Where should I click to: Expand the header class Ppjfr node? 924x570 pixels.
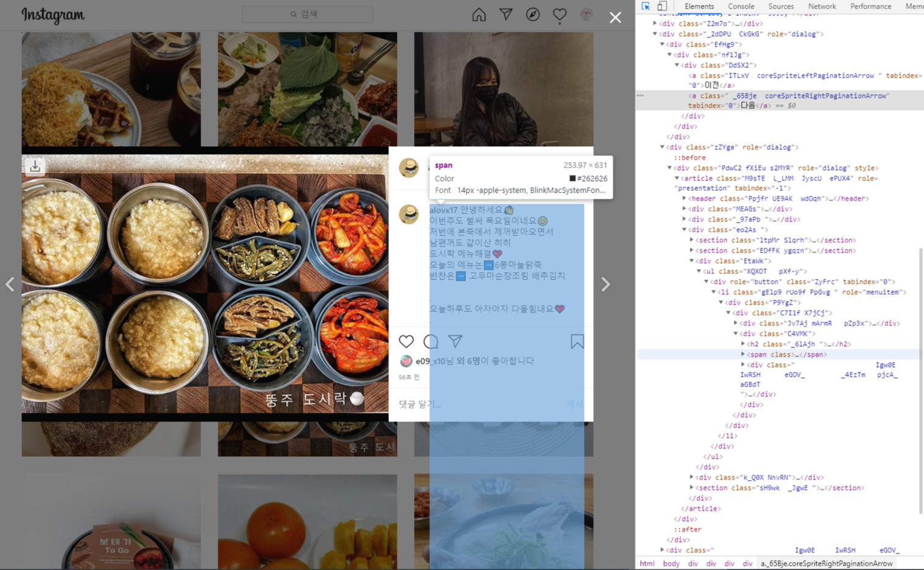coord(684,198)
